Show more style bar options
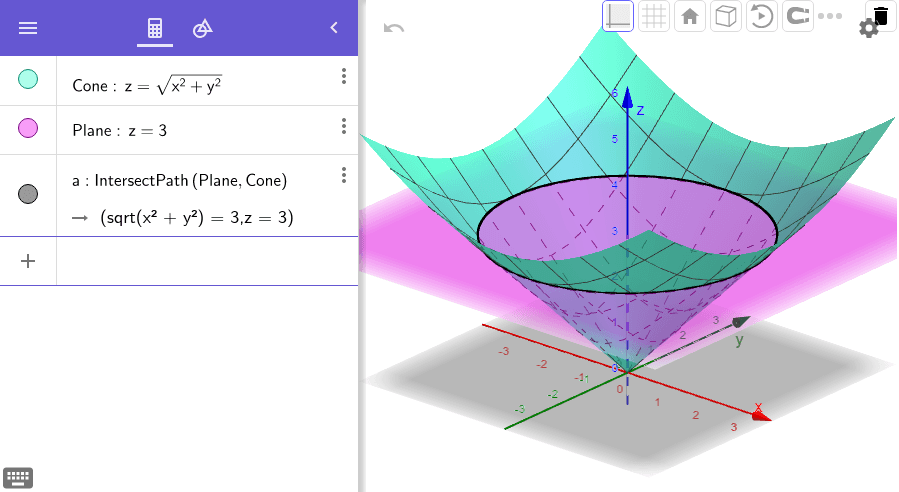Viewport: 899px width, 492px height. (830, 16)
